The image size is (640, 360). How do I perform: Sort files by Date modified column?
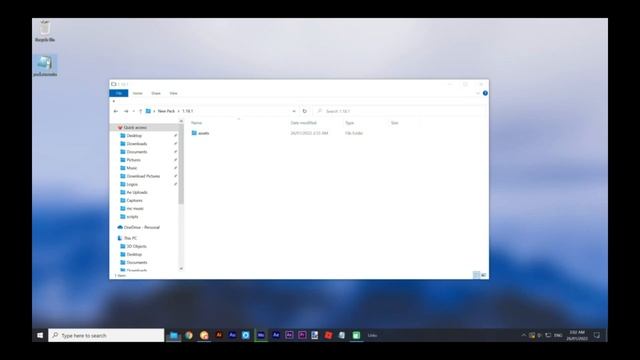coord(304,123)
